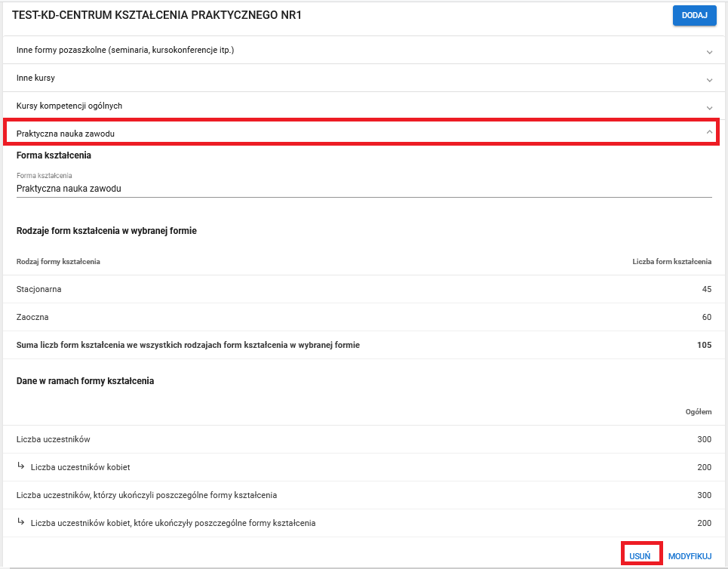Click the total sum value 105
728x569 pixels.
tap(704, 345)
